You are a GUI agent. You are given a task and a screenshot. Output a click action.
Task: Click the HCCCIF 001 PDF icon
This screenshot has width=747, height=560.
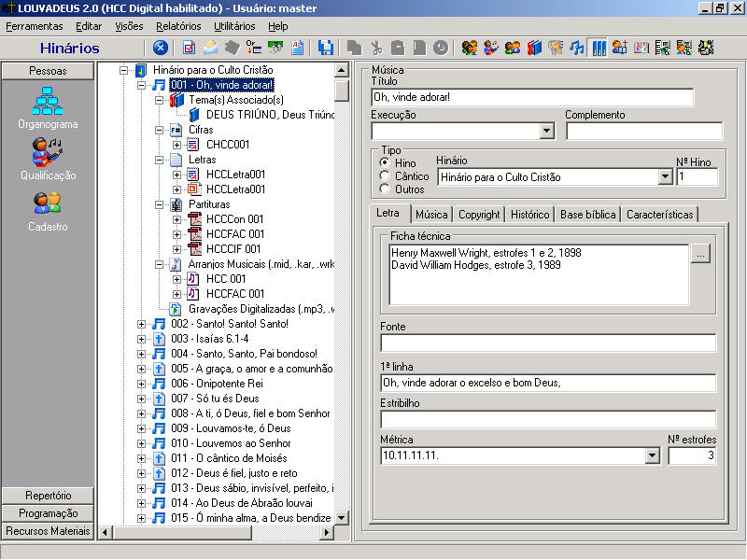pyautogui.click(x=195, y=248)
